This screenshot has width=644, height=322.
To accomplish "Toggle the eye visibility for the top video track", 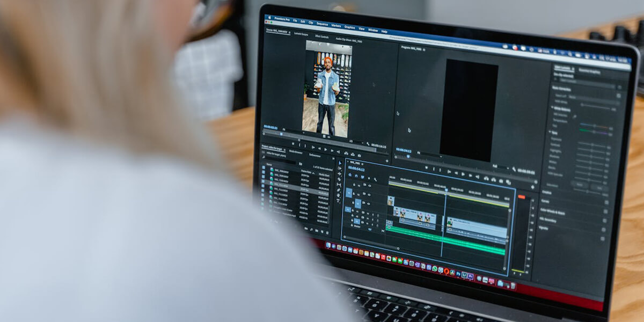I will click(370, 186).
